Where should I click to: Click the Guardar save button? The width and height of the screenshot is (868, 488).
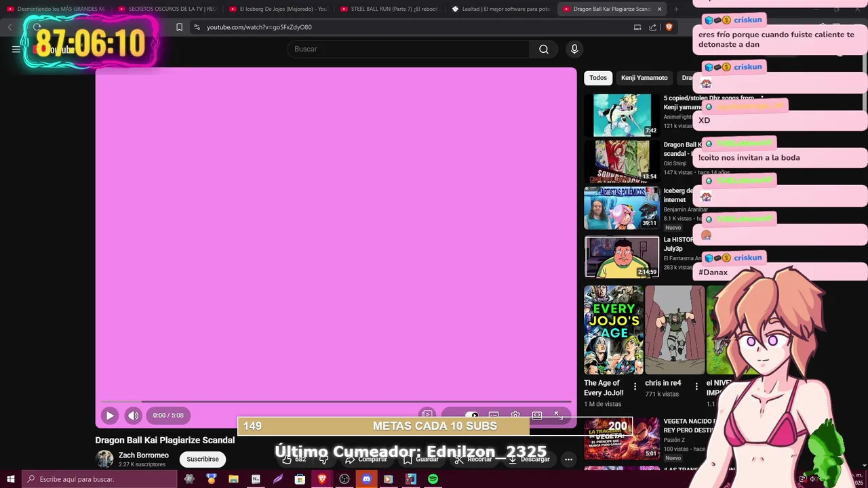[421, 459]
